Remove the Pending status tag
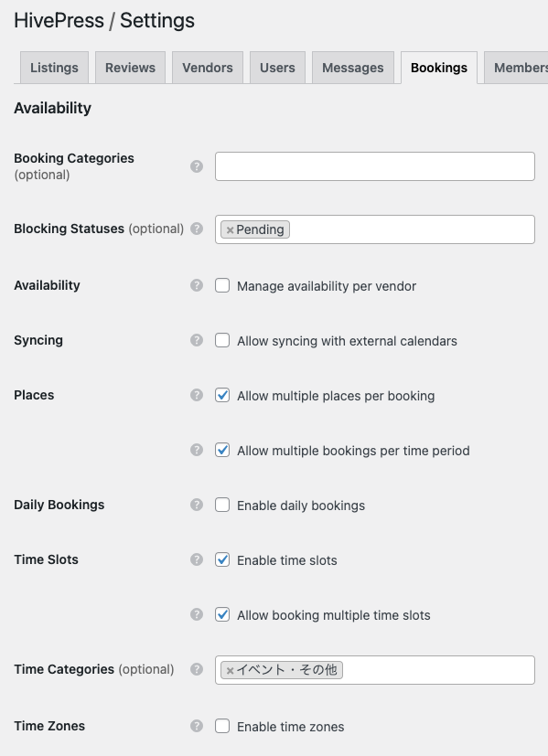The height and width of the screenshot is (756, 548). tap(231, 230)
